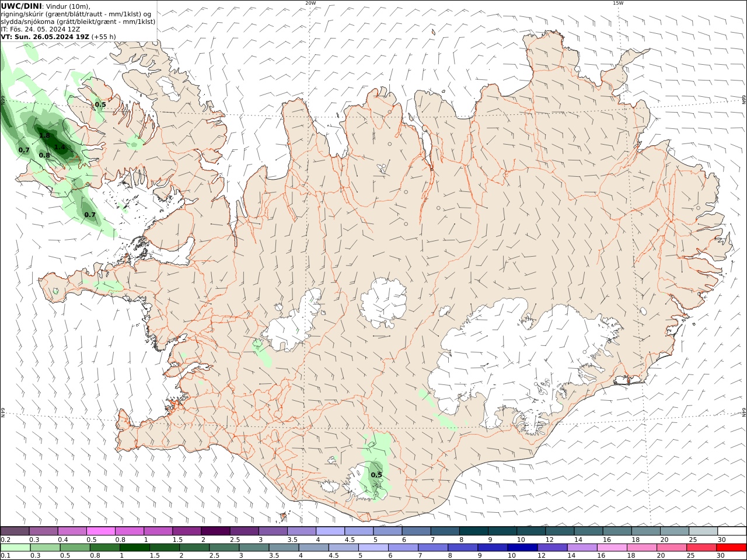Click the 1.8 precipitation value on the map
Screen dimensions: 747x560
[x=44, y=135]
